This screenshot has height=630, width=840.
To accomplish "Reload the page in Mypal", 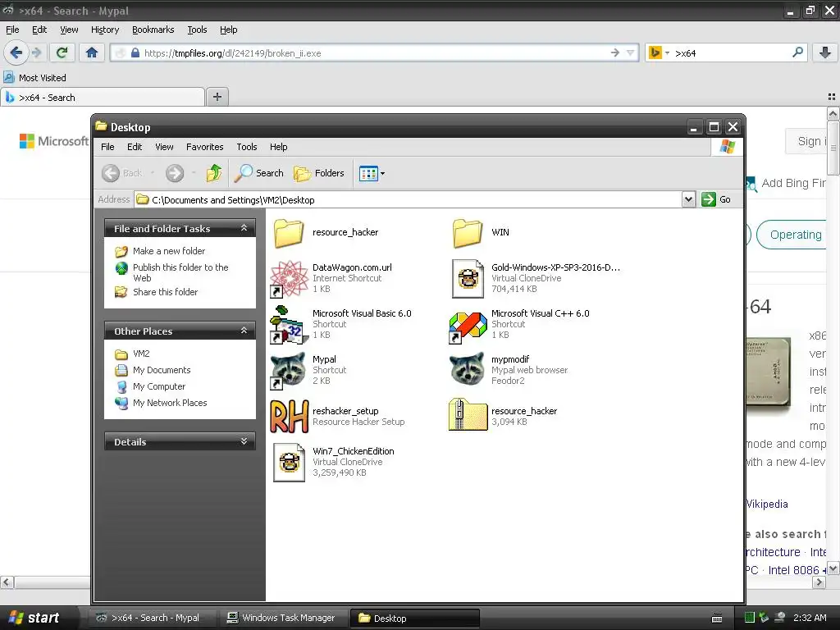I will coord(62,52).
